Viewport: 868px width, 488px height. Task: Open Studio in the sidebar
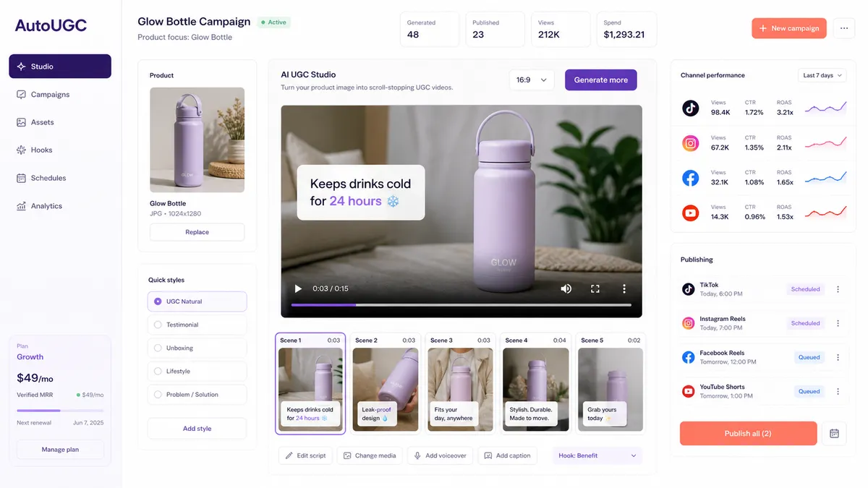(60, 67)
